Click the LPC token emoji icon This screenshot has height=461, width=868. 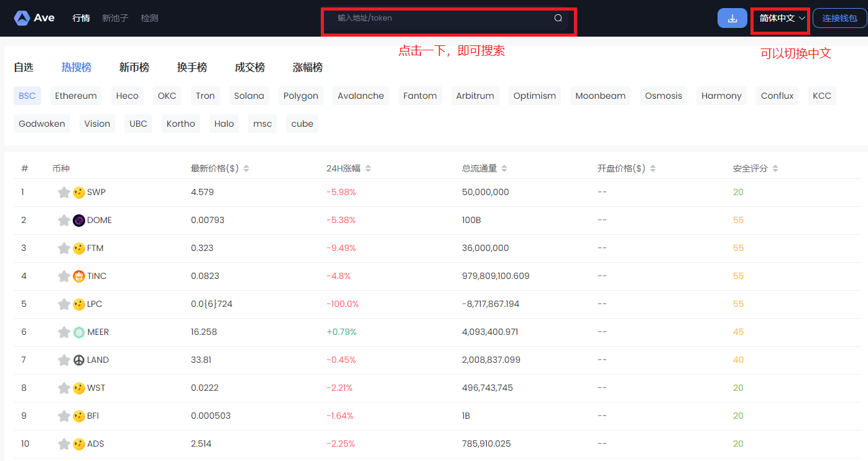(79, 304)
